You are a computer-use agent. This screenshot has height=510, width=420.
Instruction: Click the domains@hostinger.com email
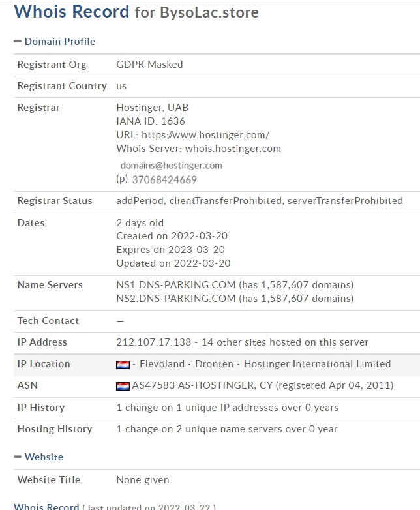(172, 165)
